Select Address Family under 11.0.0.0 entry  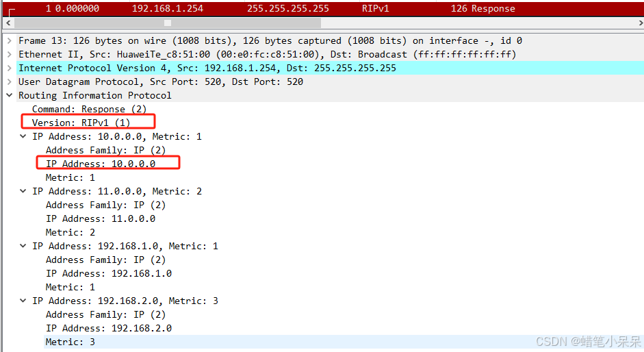pos(105,205)
